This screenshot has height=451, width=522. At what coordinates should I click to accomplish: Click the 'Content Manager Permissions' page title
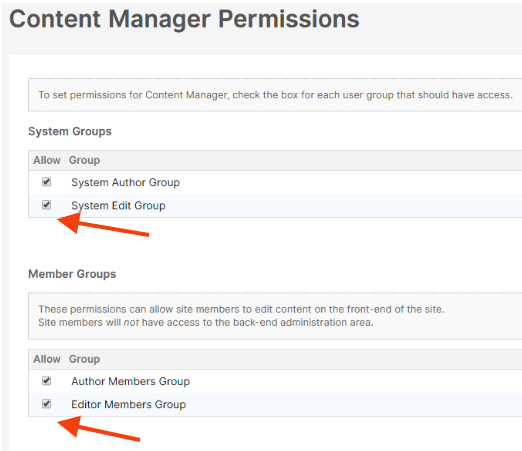coord(184,19)
